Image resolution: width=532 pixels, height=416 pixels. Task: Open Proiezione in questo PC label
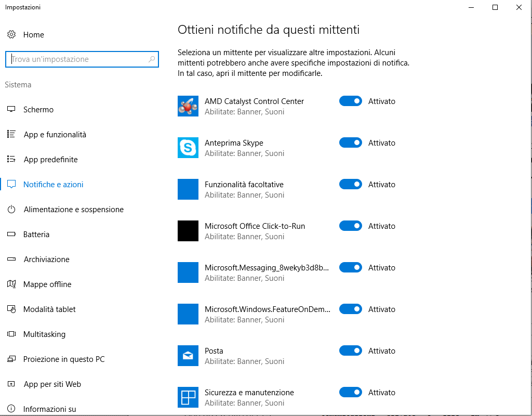pyautogui.click(x=64, y=359)
